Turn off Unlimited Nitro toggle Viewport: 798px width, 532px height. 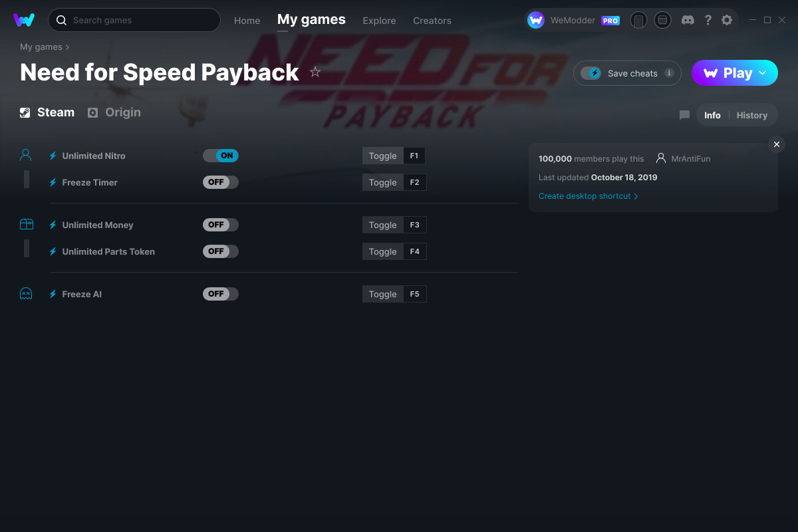pyautogui.click(x=221, y=156)
